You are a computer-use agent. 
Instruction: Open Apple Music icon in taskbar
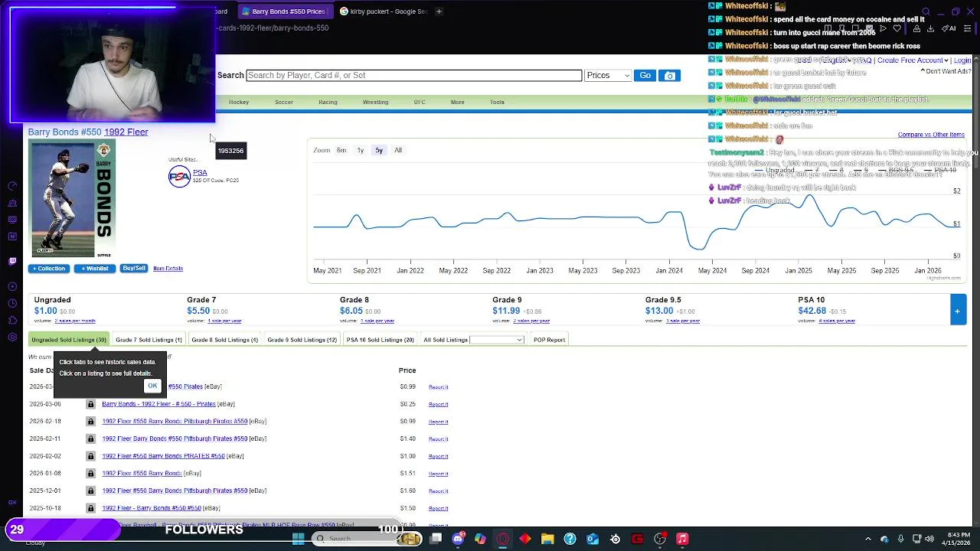[x=682, y=539]
